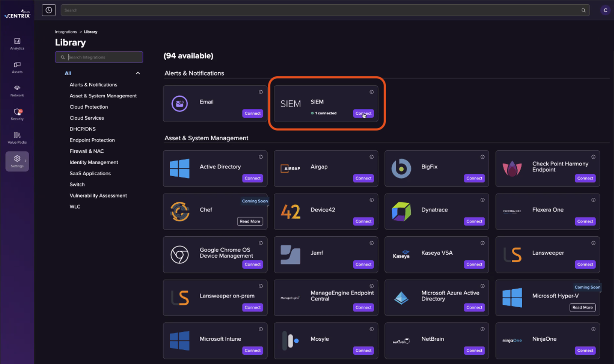Choose the Vulnerability Assessment category
The width and height of the screenshot is (614, 364).
pyautogui.click(x=98, y=196)
